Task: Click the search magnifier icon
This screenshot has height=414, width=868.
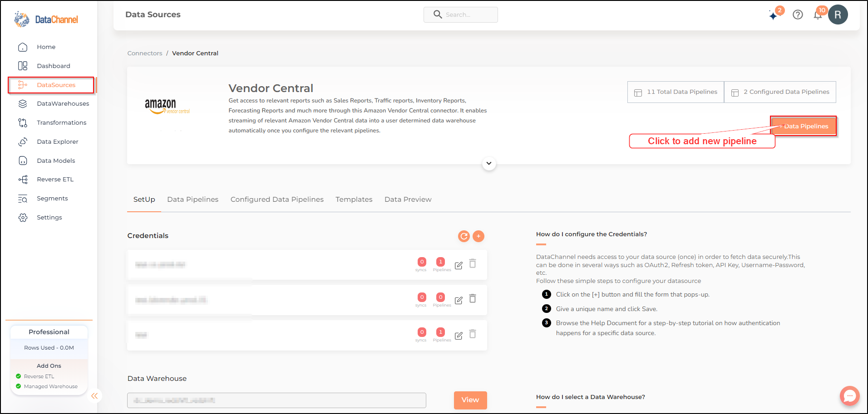Action: click(x=438, y=15)
